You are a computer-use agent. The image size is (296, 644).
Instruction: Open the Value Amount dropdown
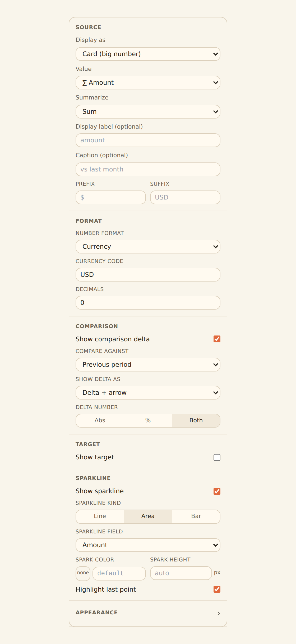tap(148, 83)
